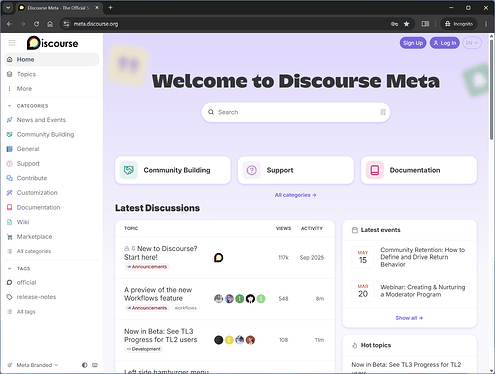Click the advanced search filter icon
This screenshot has width=495, height=374.
click(x=383, y=112)
